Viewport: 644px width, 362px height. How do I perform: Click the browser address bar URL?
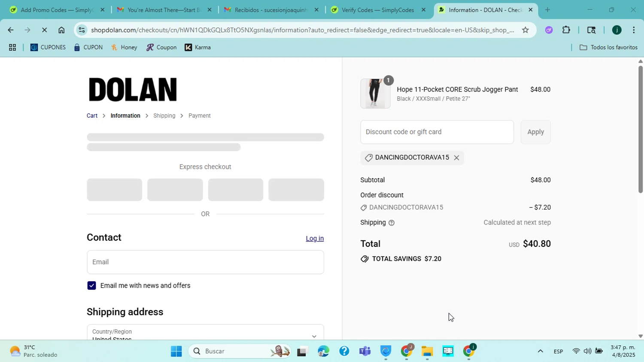pos(302,30)
